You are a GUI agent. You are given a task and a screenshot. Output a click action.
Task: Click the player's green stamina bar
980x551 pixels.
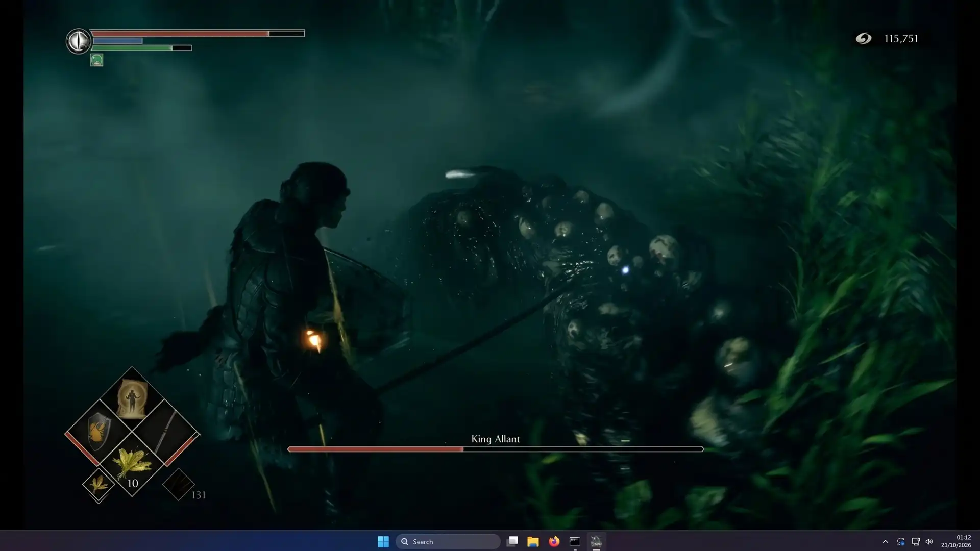(x=142, y=48)
